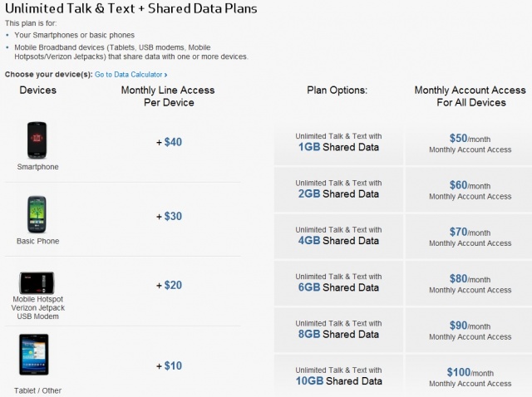Click the +$10 tablet line access price
Image resolution: width=532 pixels, height=397 pixels.
tap(169, 365)
